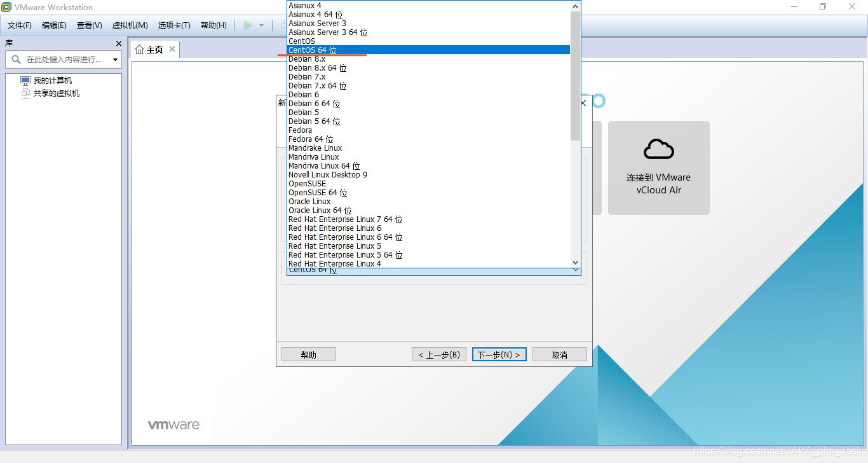This screenshot has height=463, width=868.
Task: Select Red Hat Enterprise Linux 6 option
Action: point(429,228)
